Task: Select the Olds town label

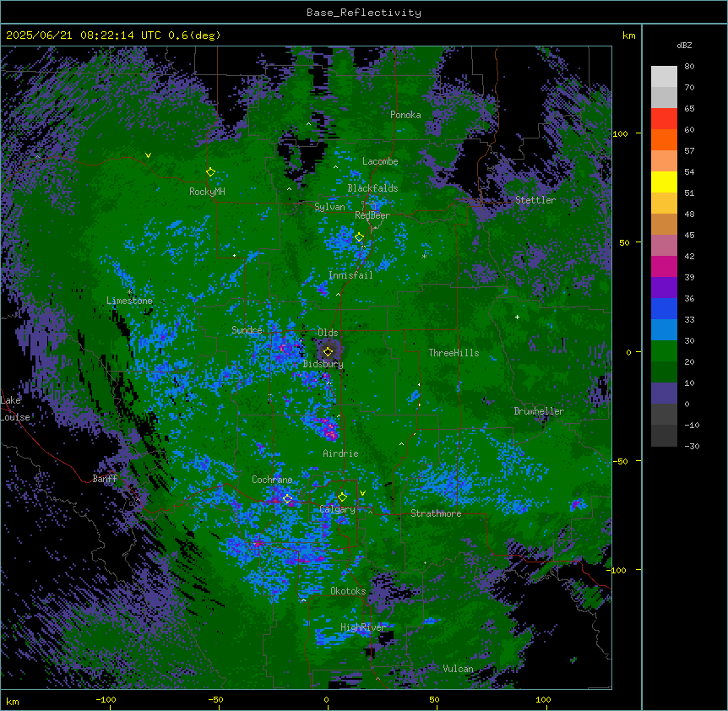Action: coord(328,333)
